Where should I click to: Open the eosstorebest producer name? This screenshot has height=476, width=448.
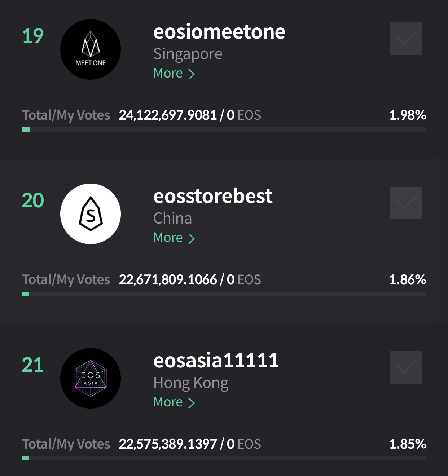[x=213, y=196]
